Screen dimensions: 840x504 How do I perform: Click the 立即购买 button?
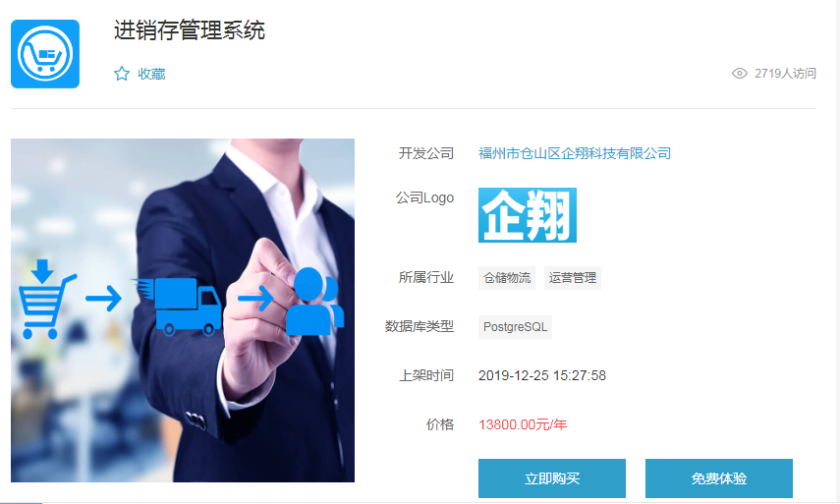pos(552,478)
